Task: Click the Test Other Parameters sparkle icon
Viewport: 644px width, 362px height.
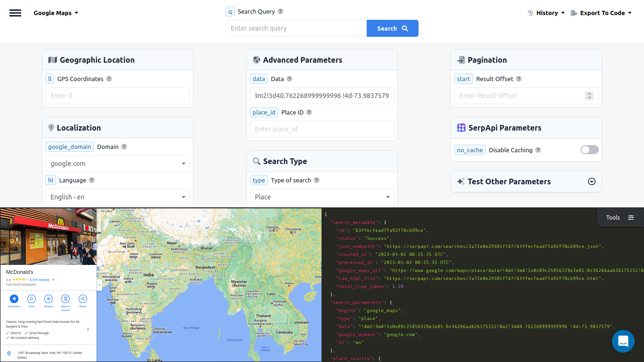Action: 461,181
